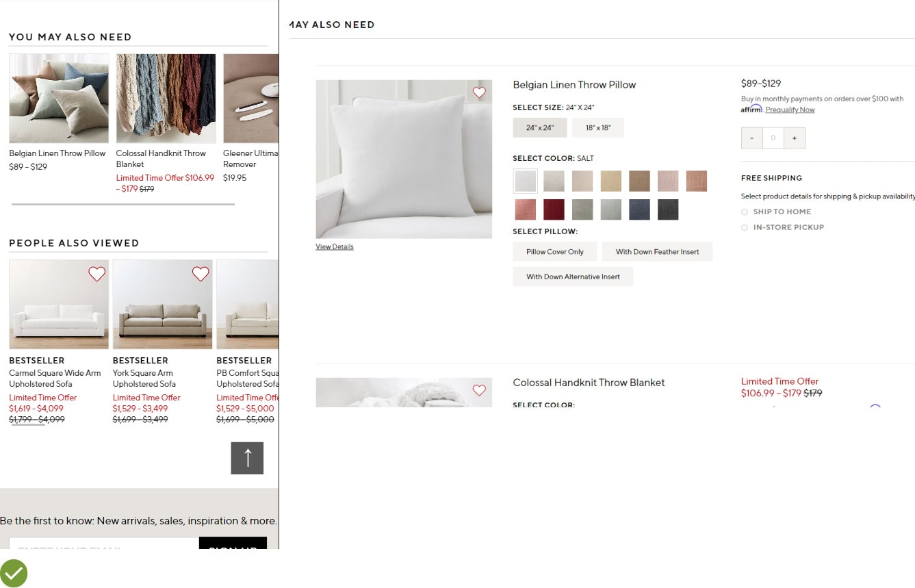The height and width of the screenshot is (588, 915).
Task: Click the back-to-top arrow button
Action: [247, 458]
